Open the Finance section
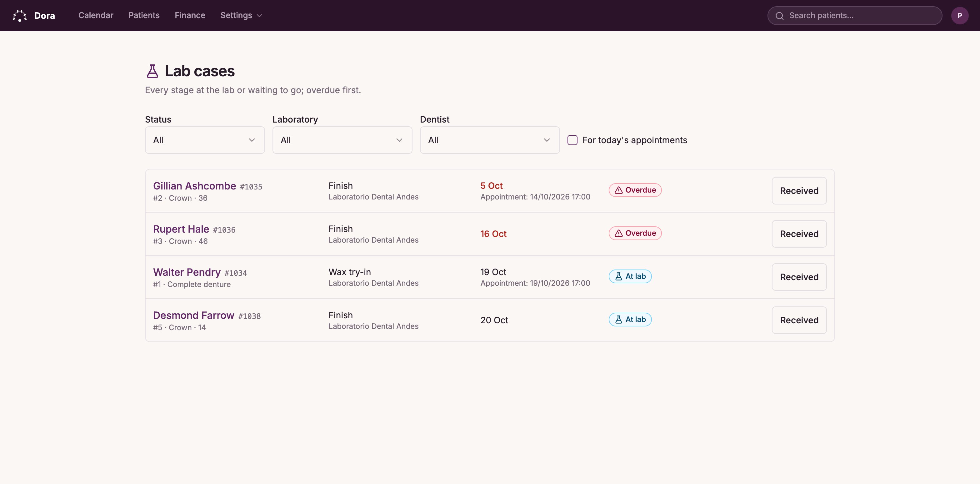This screenshot has height=484, width=980. (190, 16)
